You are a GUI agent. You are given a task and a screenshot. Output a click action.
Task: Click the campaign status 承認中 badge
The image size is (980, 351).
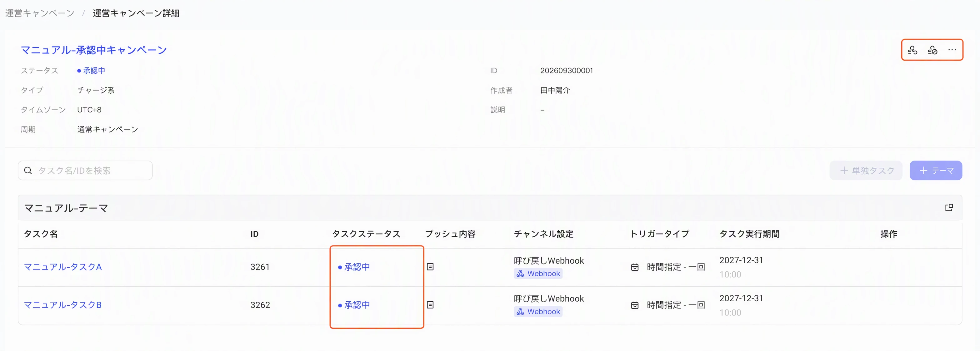[x=91, y=70]
